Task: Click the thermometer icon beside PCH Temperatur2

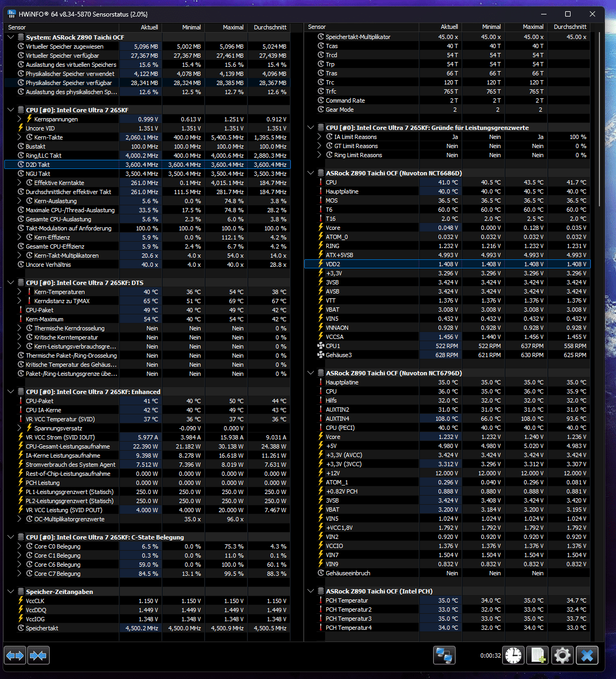Action: click(321, 609)
